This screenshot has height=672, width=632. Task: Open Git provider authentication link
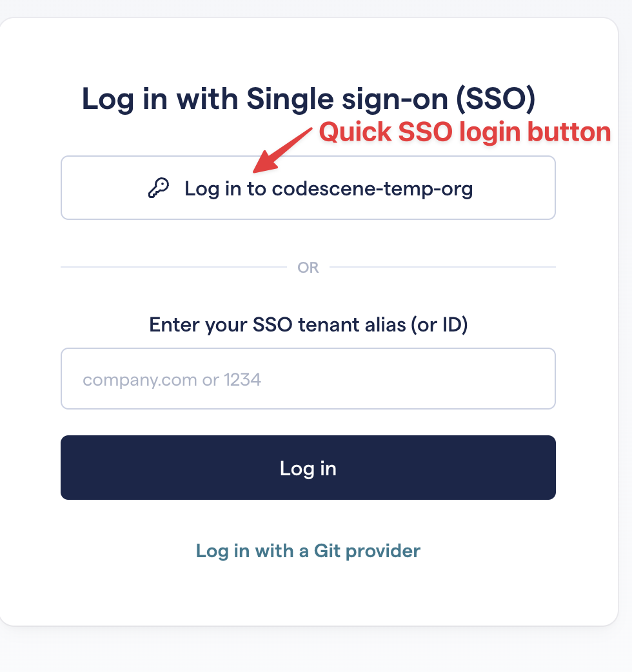click(x=308, y=551)
